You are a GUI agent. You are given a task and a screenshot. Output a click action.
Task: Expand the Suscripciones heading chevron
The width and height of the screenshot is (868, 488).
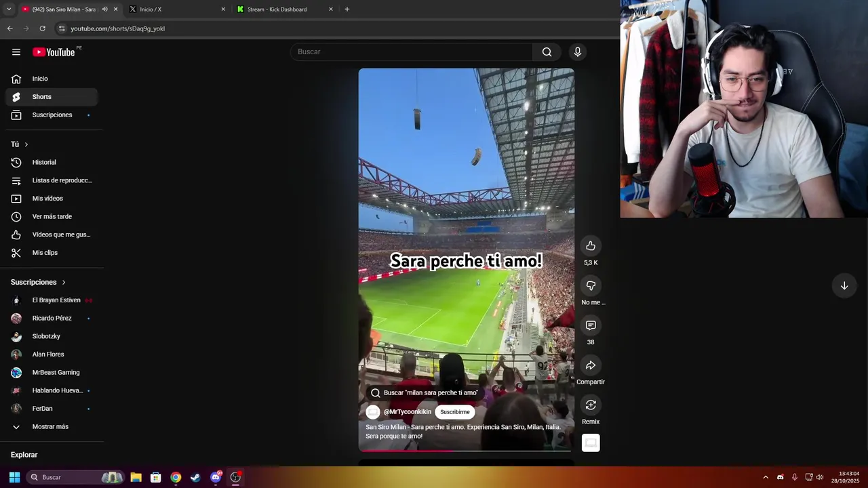coord(64,282)
